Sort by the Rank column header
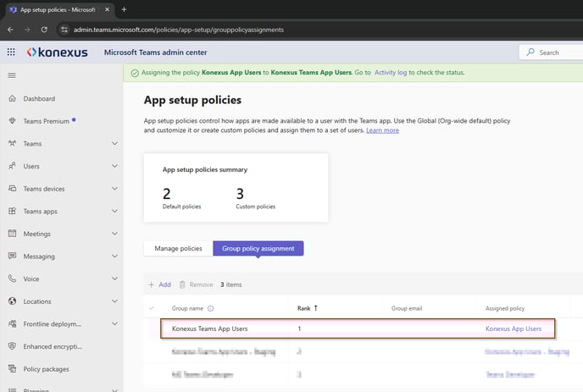 point(303,308)
